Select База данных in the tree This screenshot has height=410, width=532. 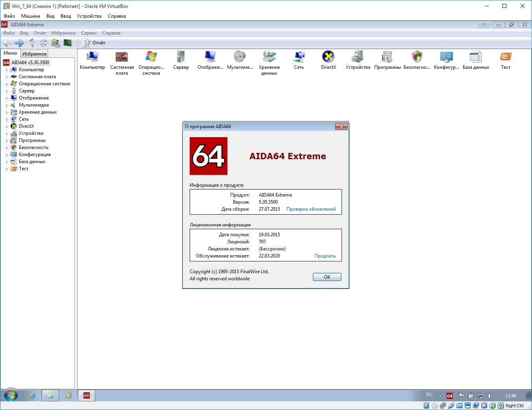pos(32,162)
